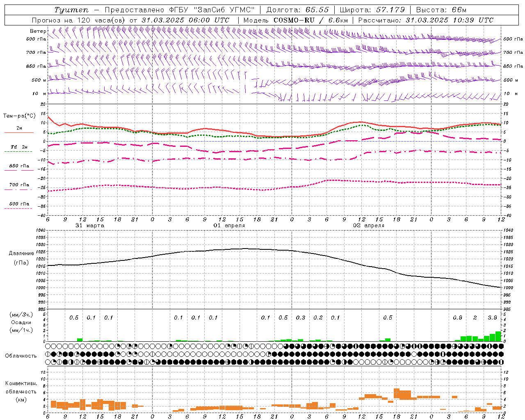Click the forecast start time 31.03.2025 06:00 UTC
This screenshot has width=525, height=420.
(185, 20)
